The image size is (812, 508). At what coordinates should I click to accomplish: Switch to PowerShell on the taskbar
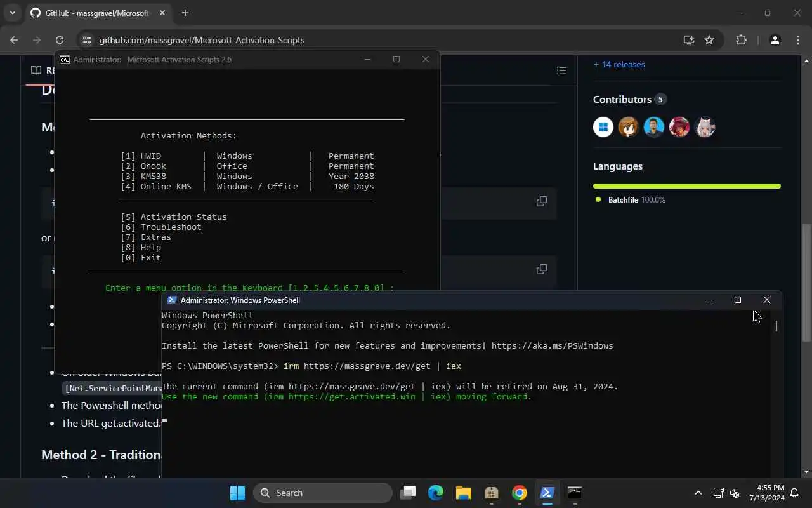pyautogui.click(x=547, y=493)
